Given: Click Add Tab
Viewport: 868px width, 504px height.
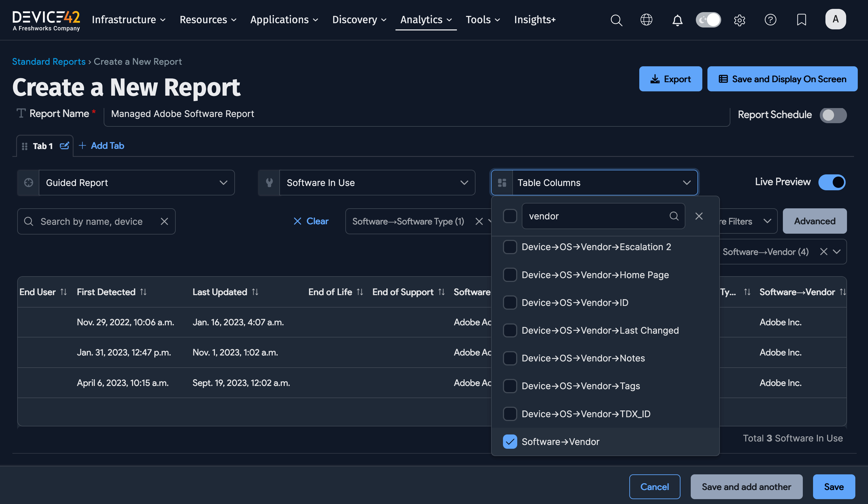Looking at the screenshot, I should click(102, 146).
